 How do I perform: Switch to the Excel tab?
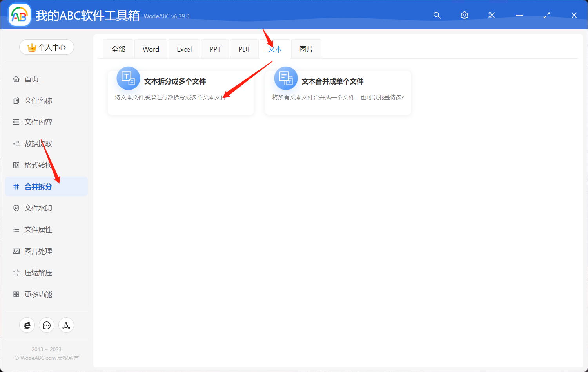184,49
